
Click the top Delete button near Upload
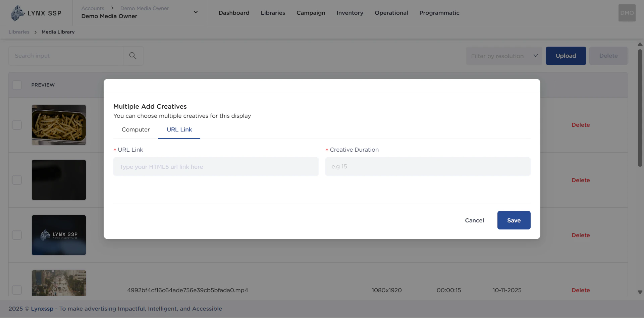point(608,56)
